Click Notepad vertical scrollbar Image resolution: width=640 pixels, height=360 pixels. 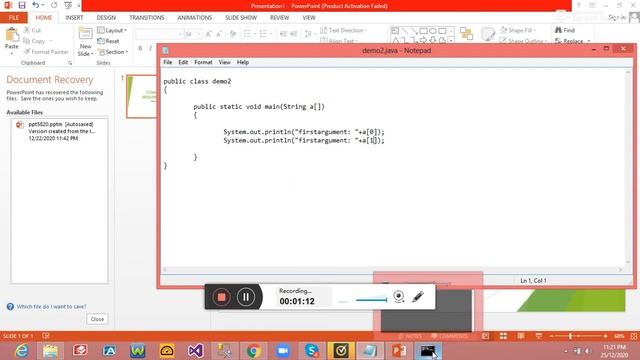pos(628,167)
